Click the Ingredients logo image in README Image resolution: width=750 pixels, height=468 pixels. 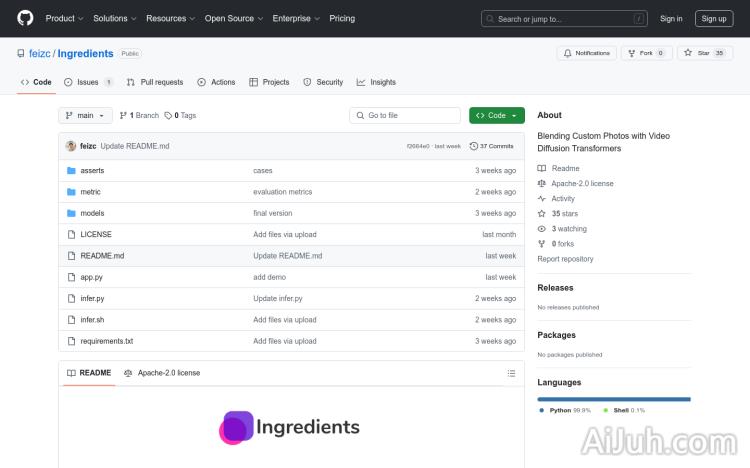pos(289,427)
